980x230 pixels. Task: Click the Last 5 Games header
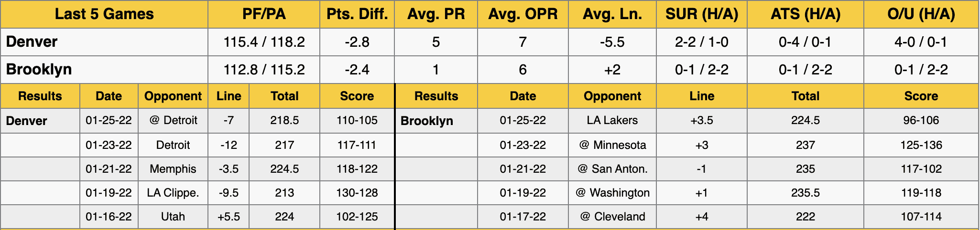click(x=104, y=14)
